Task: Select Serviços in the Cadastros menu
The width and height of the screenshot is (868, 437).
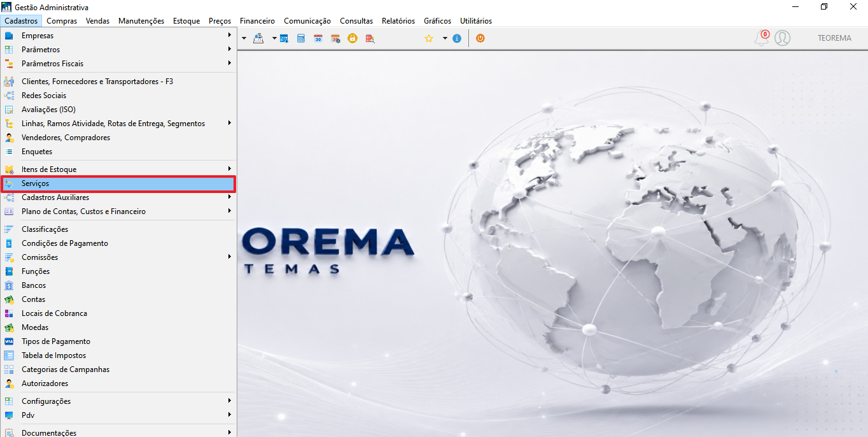Action: click(118, 183)
